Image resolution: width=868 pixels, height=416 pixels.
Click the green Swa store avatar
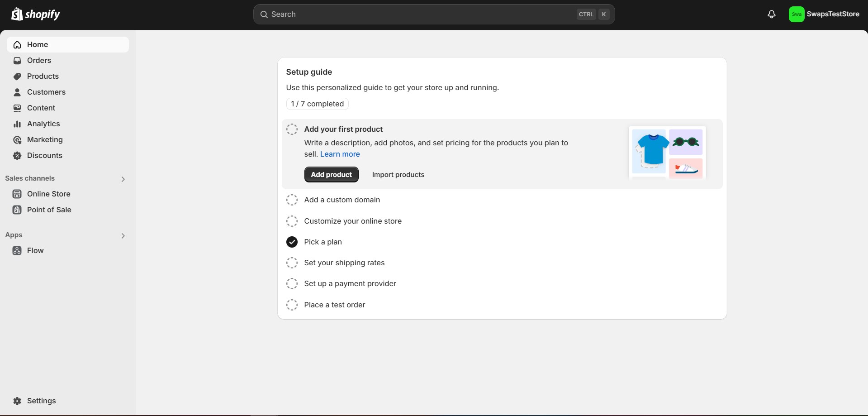pyautogui.click(x=797, y=14)
